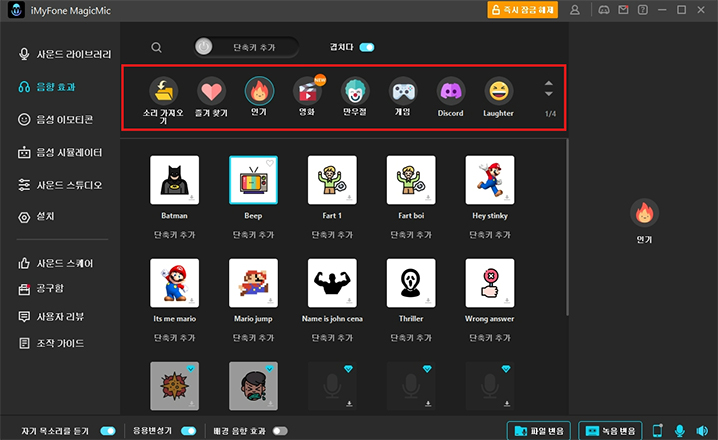Open the user account profile icon
Viewport: 718px width, 440px height.
574,10
